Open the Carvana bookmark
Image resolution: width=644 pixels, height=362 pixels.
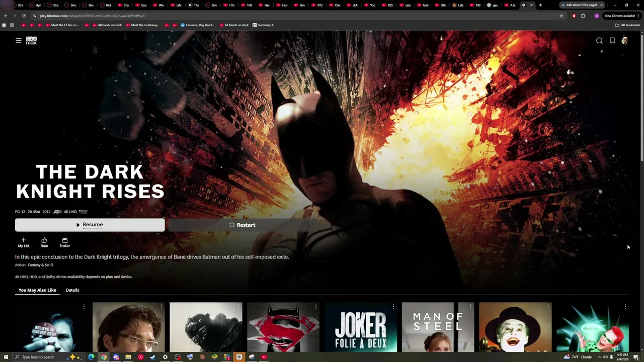[x=198, y=25]
